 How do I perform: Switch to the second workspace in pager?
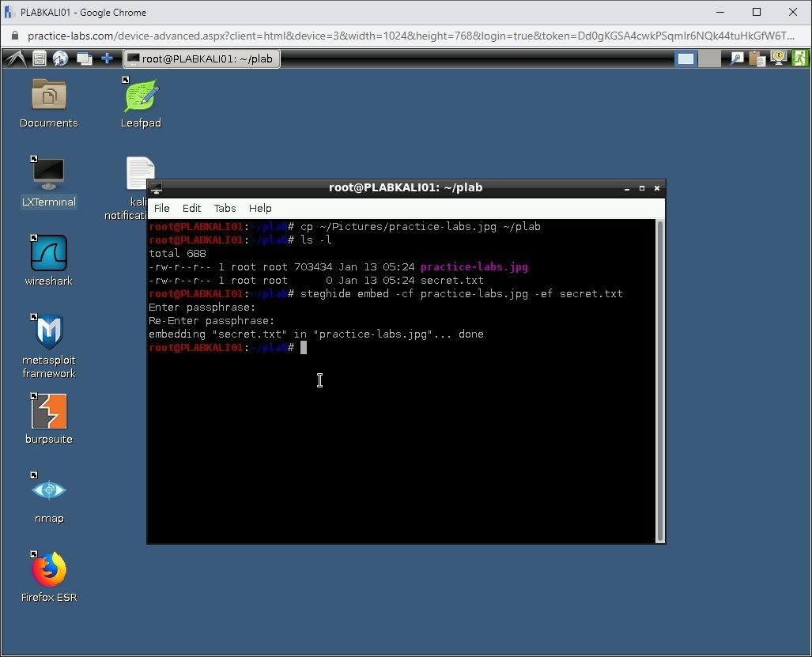point(709,59)
